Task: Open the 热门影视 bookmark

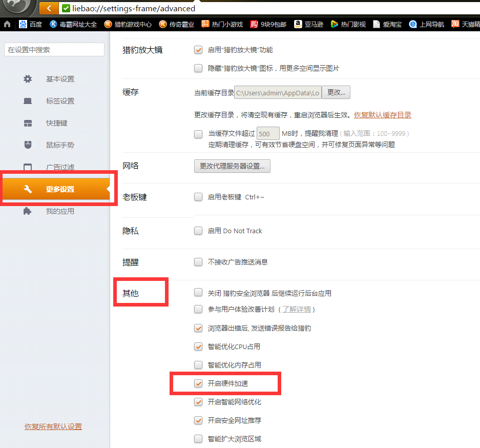Action: point(348,24)
